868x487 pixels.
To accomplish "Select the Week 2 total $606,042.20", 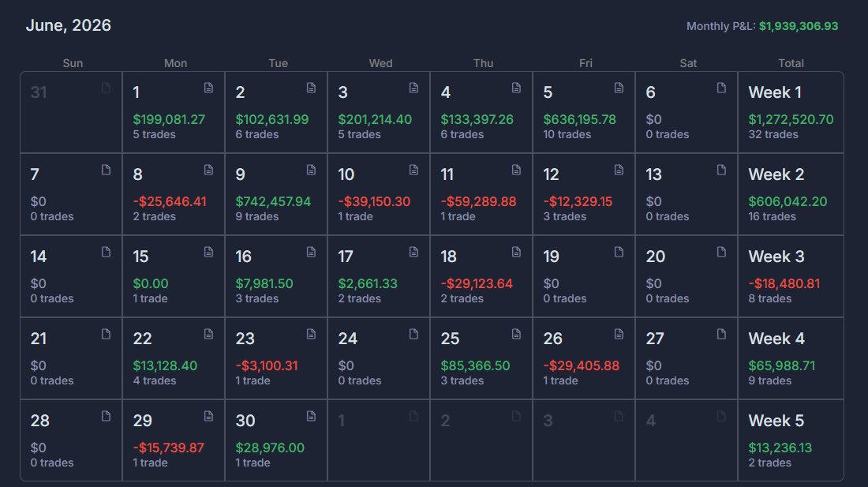I will (x=788, y=201).
